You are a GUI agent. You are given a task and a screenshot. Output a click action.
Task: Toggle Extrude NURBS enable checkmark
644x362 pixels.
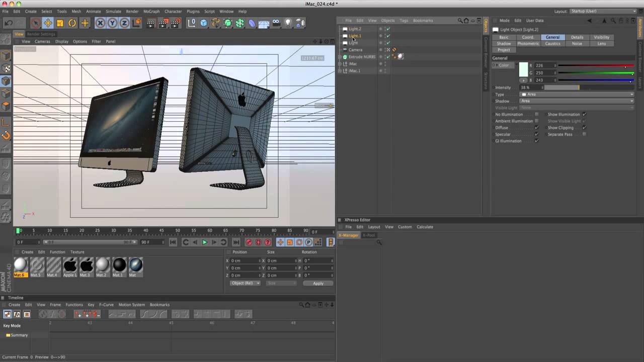click(388, 57)
